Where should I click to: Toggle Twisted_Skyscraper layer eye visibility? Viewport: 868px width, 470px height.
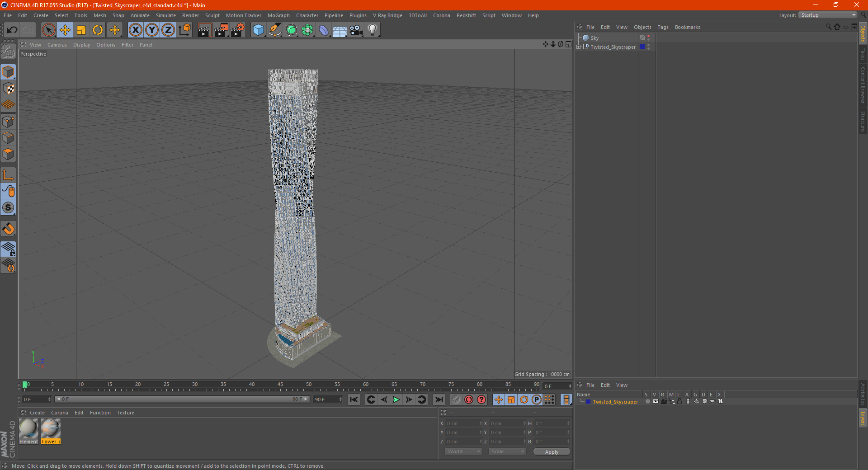(656, 401)
